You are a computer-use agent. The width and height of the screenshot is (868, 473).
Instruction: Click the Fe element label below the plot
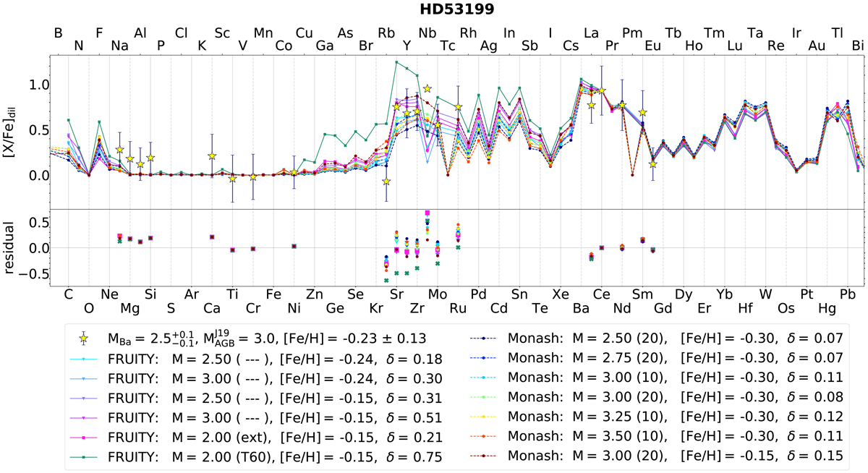[273, 294]
